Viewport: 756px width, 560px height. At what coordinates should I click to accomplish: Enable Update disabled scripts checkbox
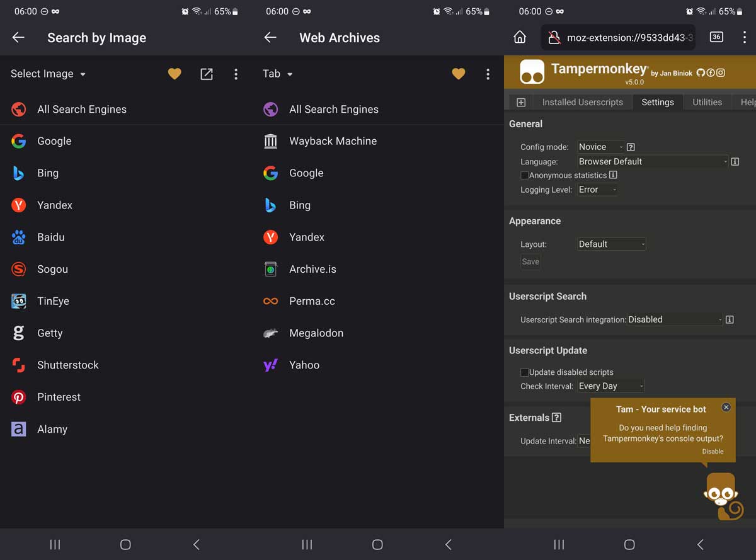[524, 372]
